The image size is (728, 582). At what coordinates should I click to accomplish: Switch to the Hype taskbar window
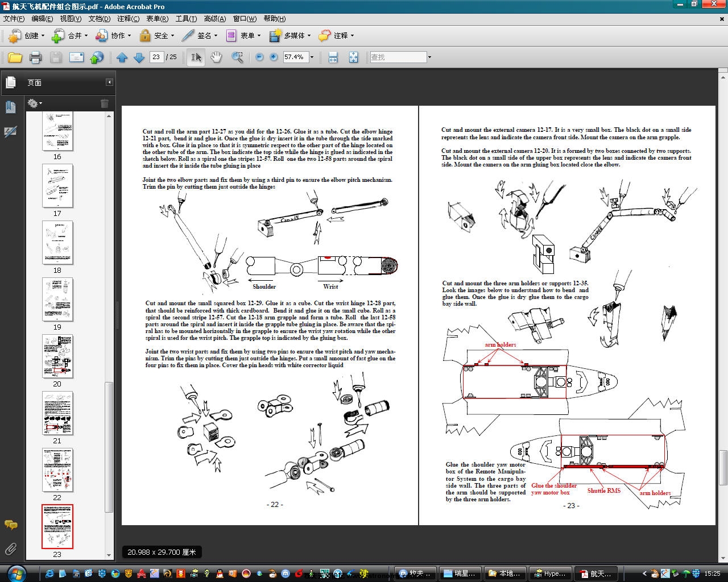(x=549, y=573)
